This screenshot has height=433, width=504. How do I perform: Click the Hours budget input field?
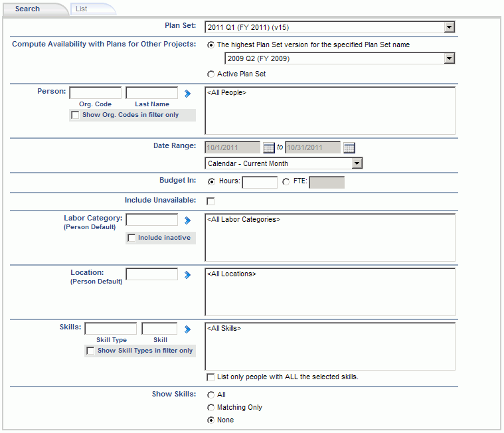260,182
